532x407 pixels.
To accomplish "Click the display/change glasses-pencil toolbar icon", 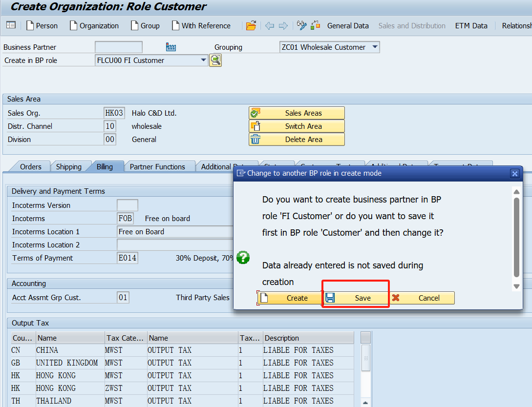I will coord(302,25).
